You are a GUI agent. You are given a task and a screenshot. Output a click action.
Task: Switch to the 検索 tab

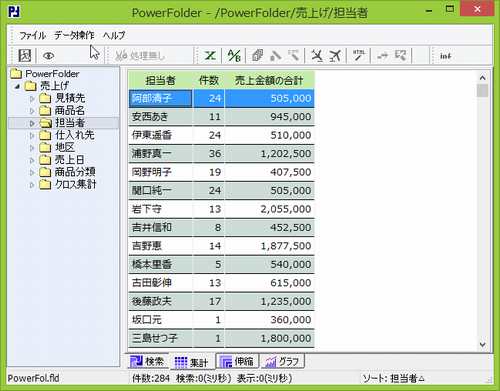[148, 361]
